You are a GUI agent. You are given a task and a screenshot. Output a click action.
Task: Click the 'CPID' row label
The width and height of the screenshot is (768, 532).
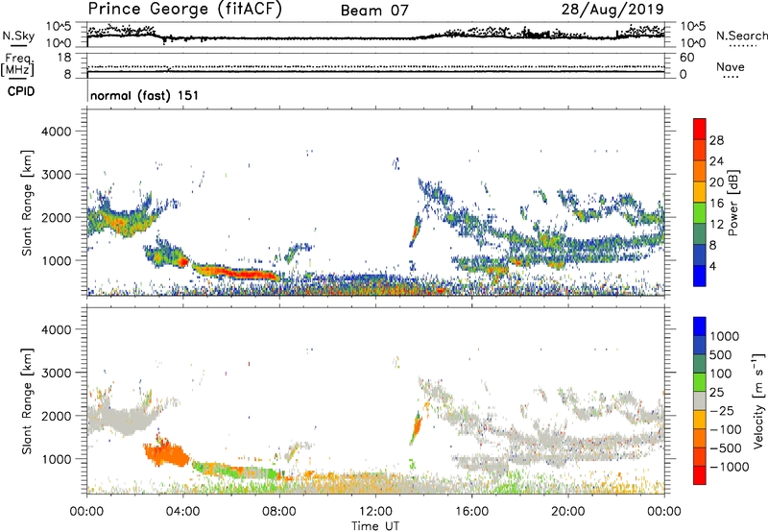point(20,91)
